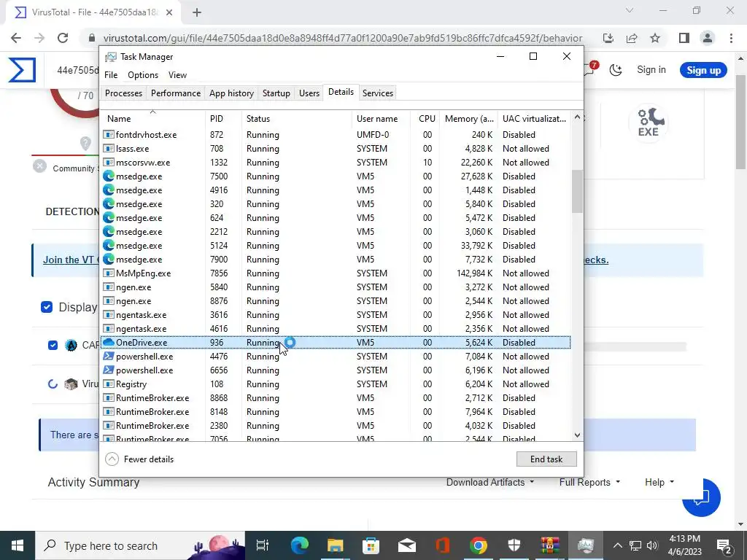Screen dimensions: 747x560
Task: Switch to the Processes tab
Action: tap(123, 93)
